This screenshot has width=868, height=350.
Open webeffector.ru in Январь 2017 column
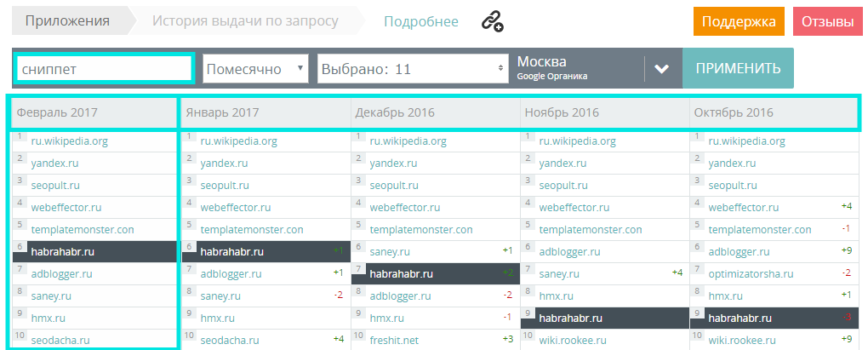(236, 208)
